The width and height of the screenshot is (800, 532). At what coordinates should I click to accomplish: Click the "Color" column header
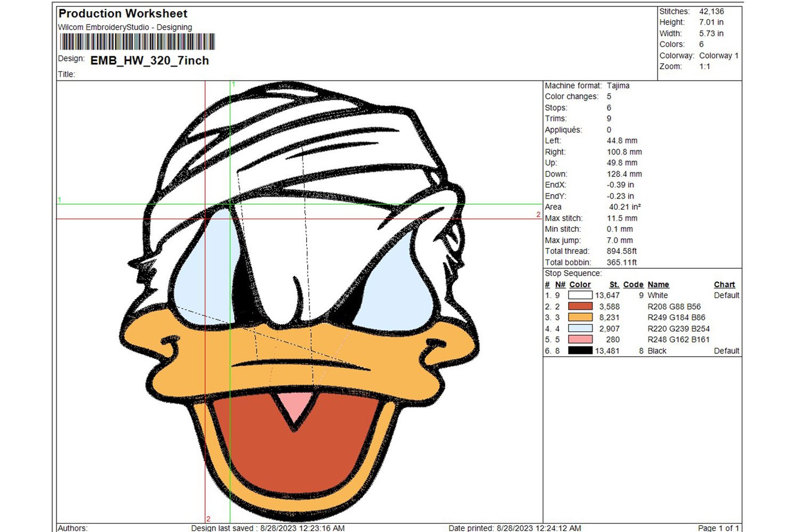[580, 285]
